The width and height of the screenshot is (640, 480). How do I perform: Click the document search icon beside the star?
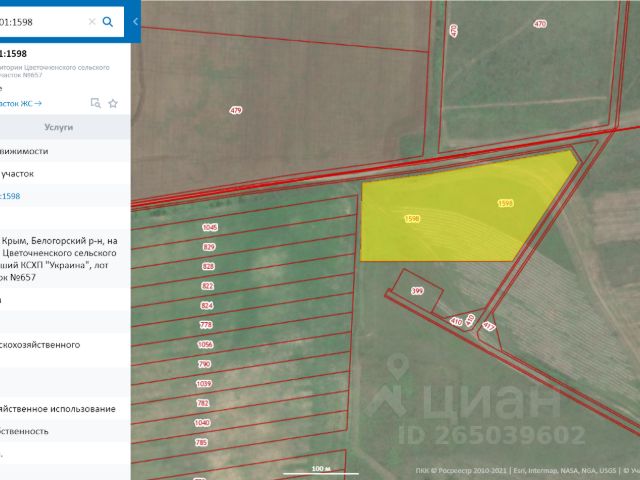point(96,103)
